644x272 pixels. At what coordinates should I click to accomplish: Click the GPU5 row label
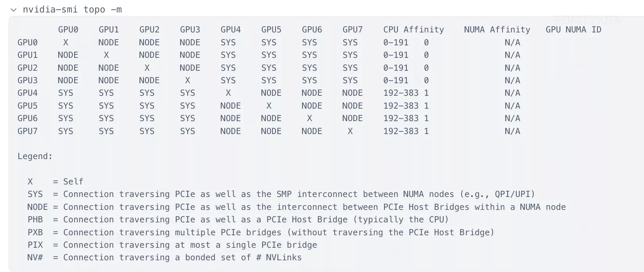(28, 106)
